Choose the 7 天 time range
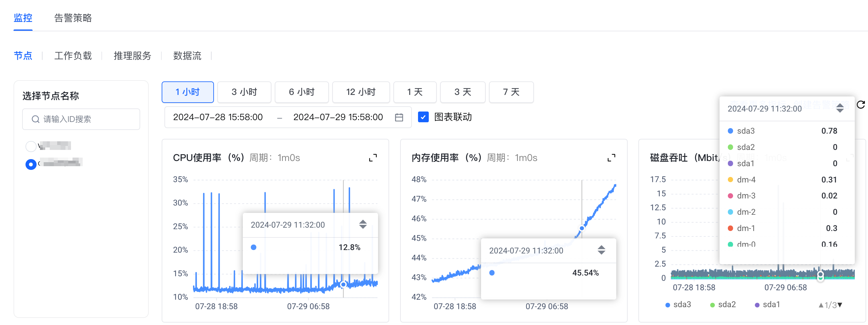868x325 pixels. (511, 92)
